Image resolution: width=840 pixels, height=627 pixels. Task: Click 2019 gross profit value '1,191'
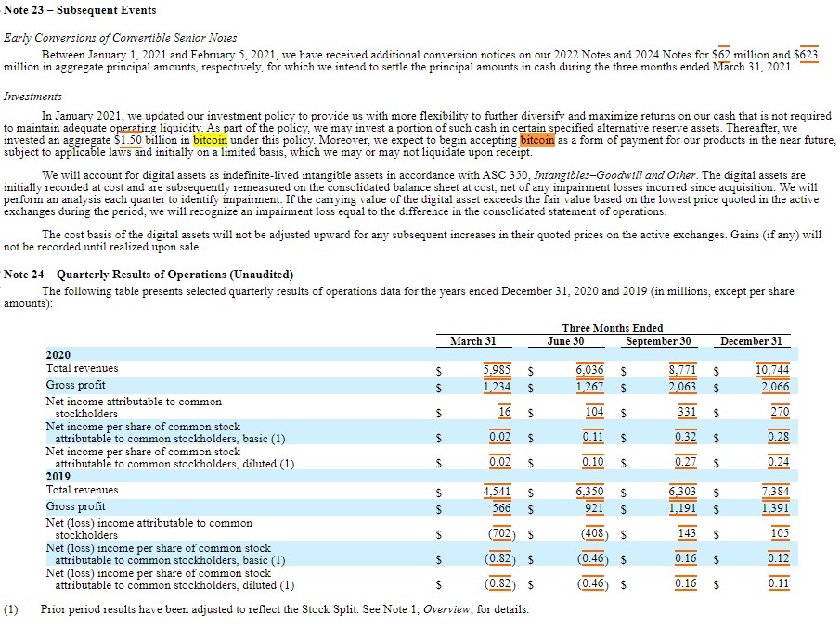pos(682,507)
